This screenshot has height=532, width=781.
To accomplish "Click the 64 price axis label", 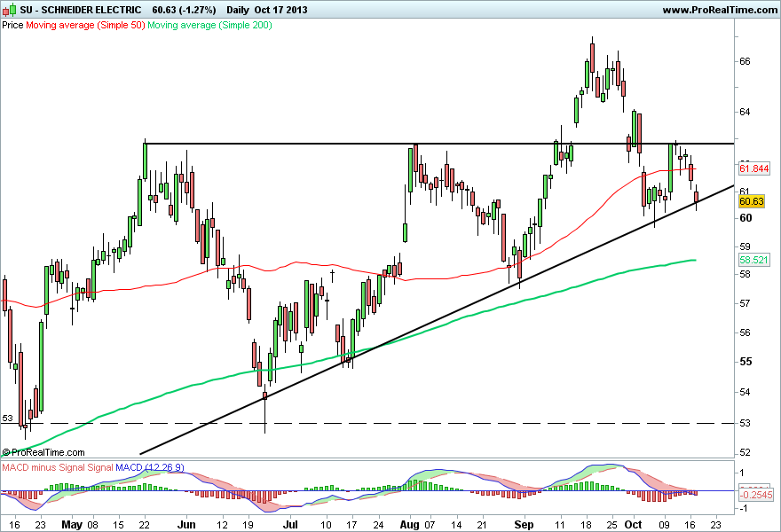I will click(x=745, y=112).
